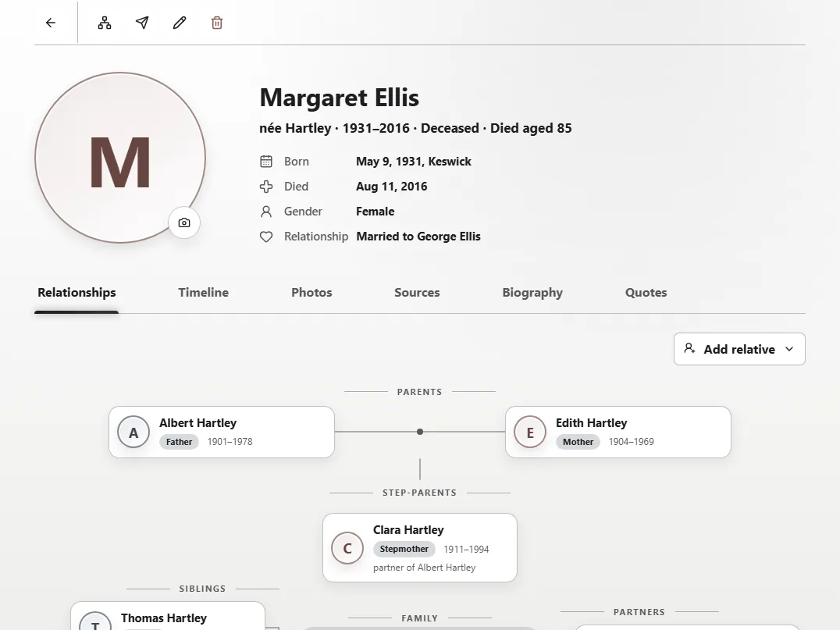840x630 pixels.
Task: Click the Mother badge
Action: pyautogui.click(x=578, y=442)
